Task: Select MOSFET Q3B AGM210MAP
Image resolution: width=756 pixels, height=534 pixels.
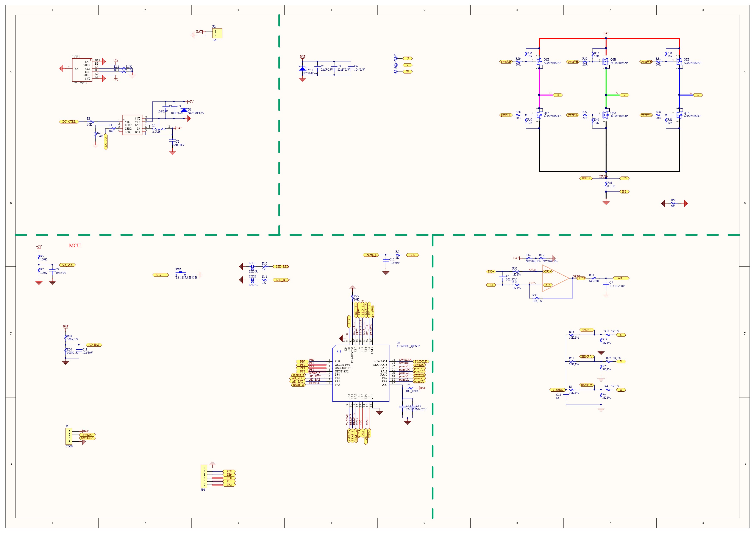Action: [679, 62]
